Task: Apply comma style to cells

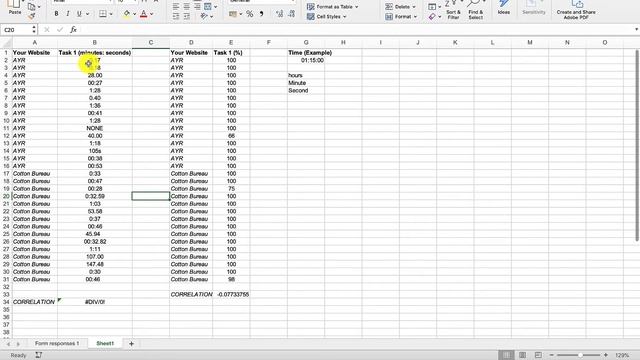Action: click(261, 14)
